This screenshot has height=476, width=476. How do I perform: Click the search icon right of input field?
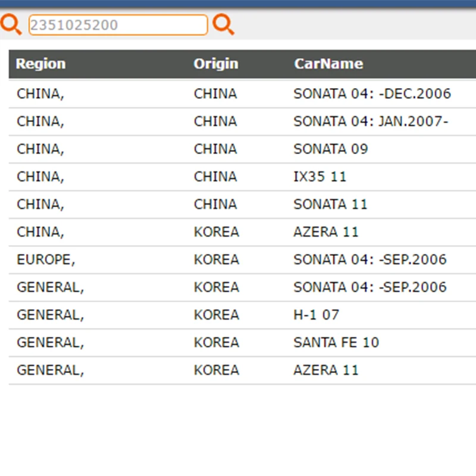(224, 24)
